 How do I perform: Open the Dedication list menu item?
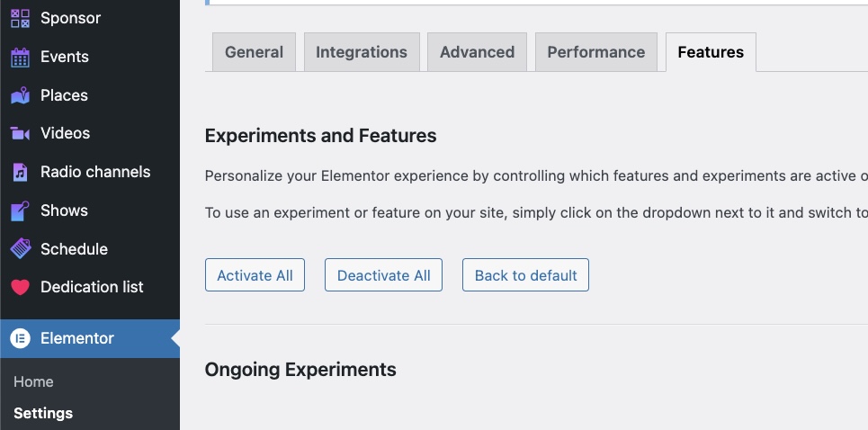click(x=92, y=287)
